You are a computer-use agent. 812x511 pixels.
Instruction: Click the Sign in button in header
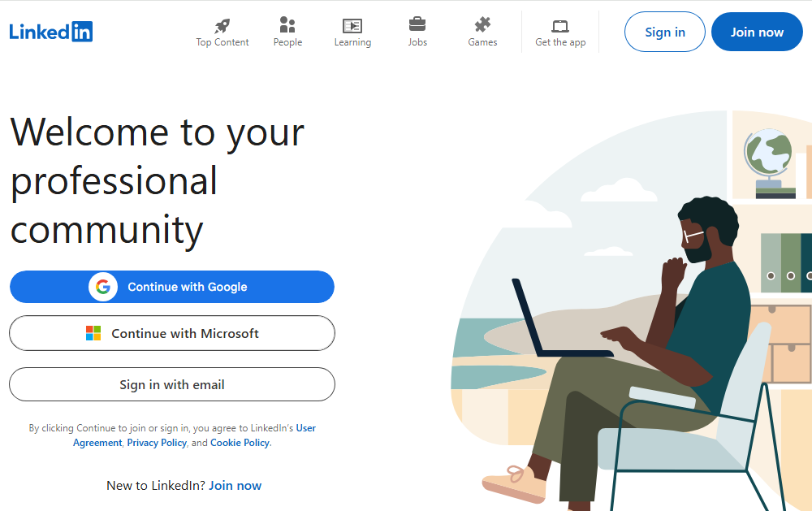coord(665,32)
